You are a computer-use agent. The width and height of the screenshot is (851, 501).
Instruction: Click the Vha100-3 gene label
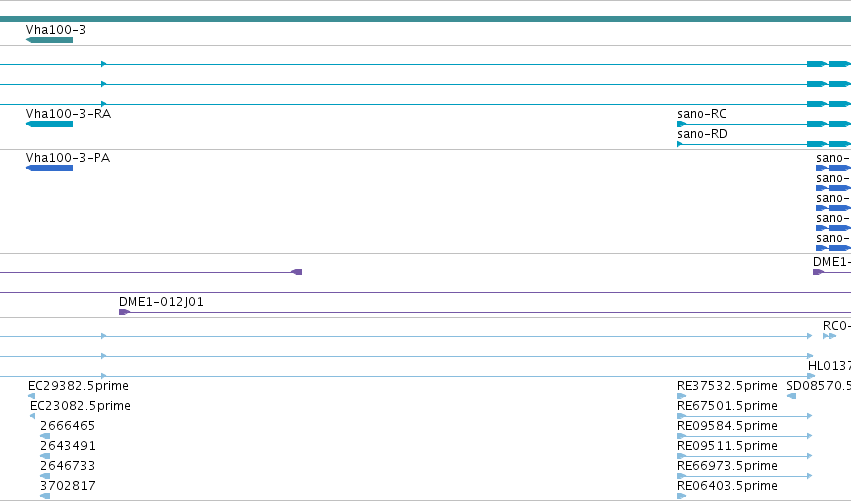(56, 30)
